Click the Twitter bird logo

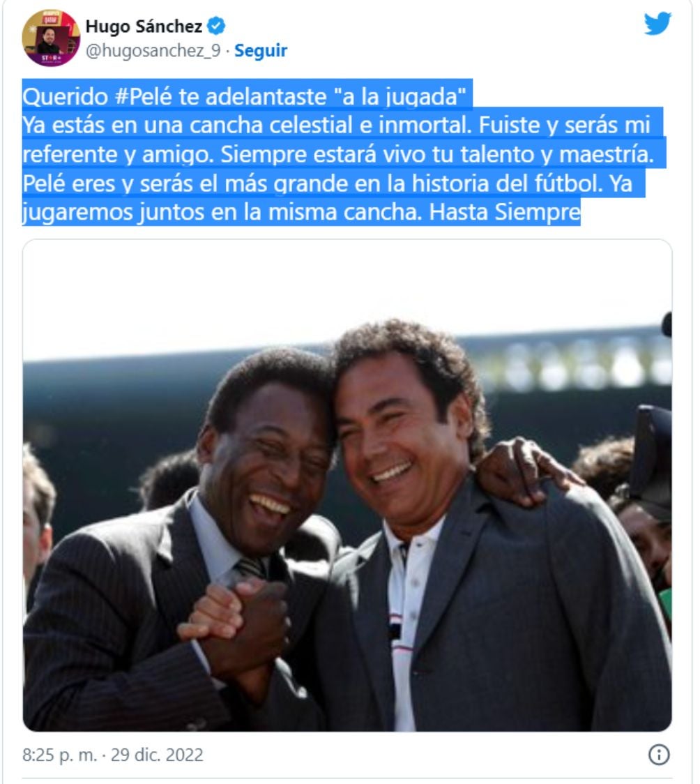[657, 24]
